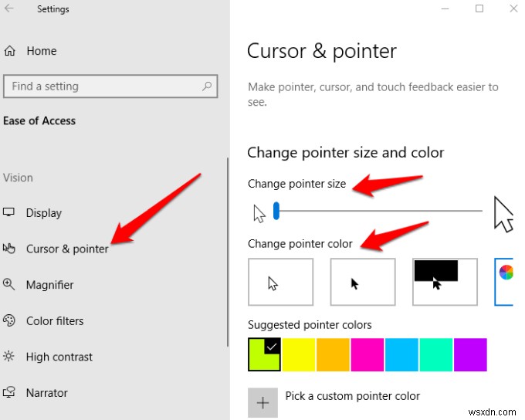
Task: Choose the black pointer color option
Action: coord(363,282)
